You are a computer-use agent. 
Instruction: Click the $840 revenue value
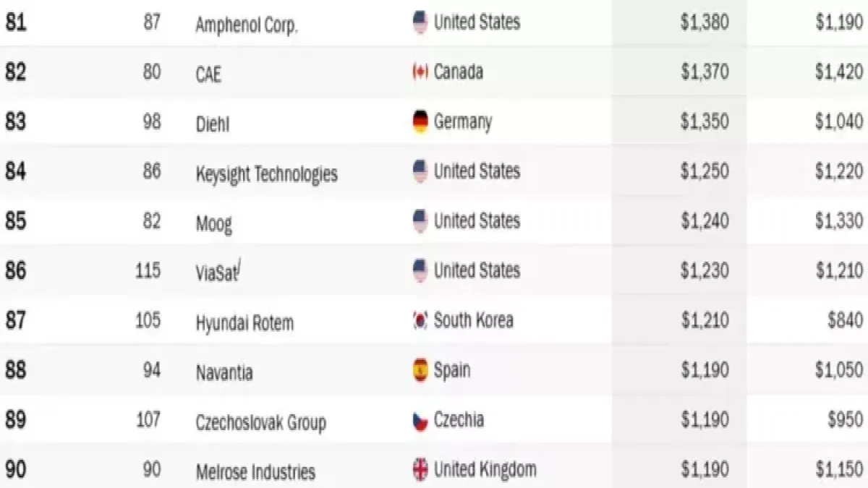point(845,320)
